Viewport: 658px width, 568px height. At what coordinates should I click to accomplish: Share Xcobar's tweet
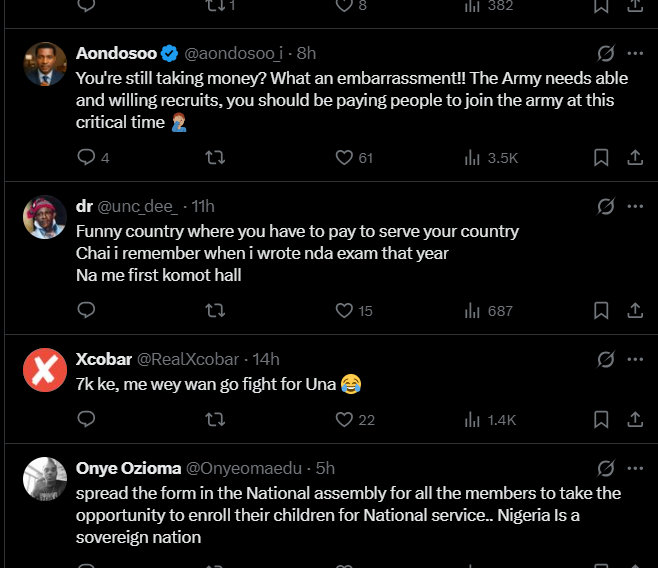pos(635,419)
